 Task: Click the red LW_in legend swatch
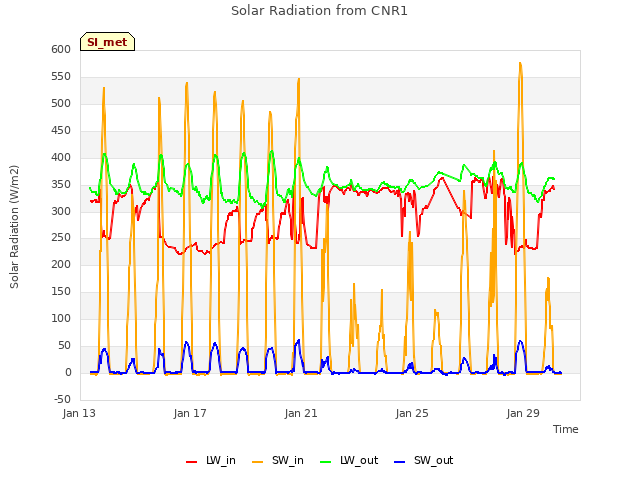pos(191,462)
